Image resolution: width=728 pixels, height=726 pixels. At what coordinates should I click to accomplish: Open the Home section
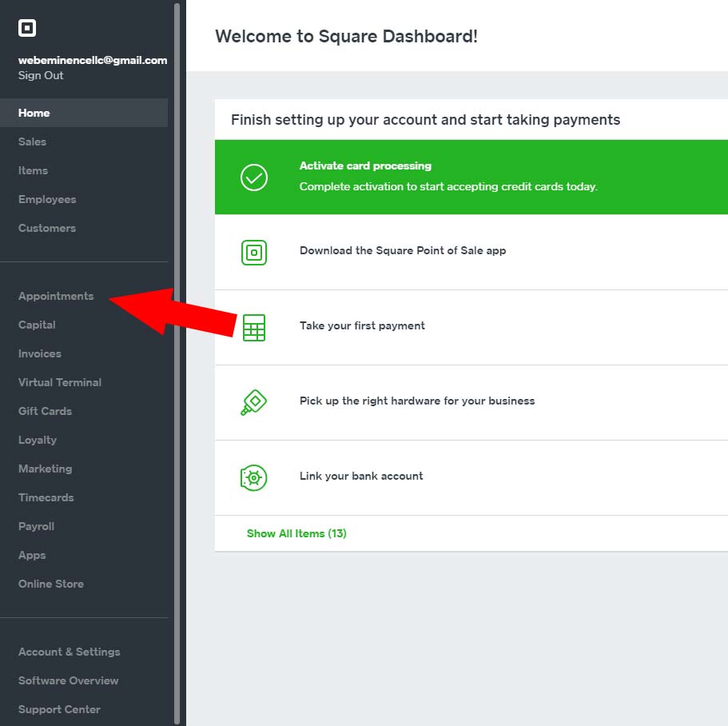point(84,113)
